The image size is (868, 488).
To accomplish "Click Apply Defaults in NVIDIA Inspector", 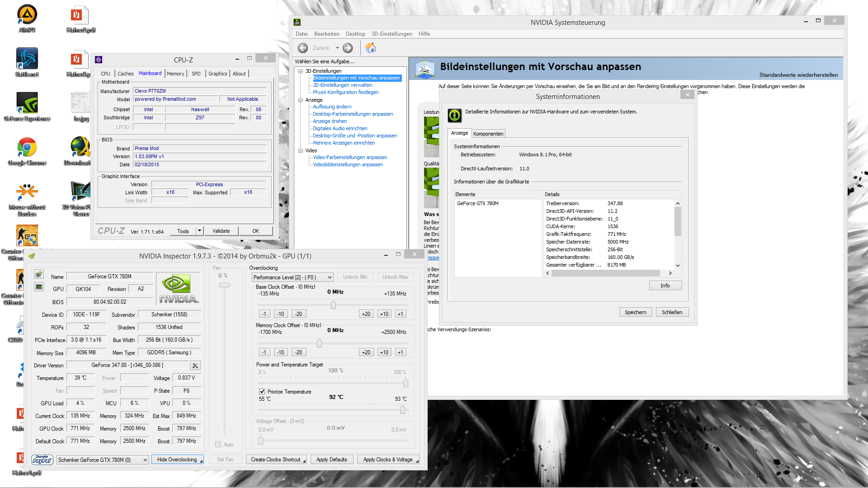I will click(x=332, y=460).
